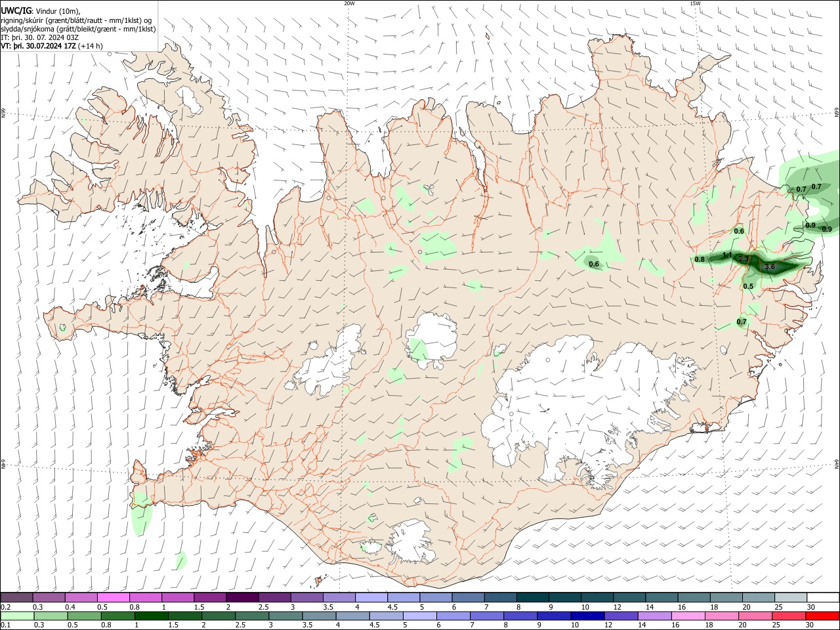840x630 pixels.
Task: Click the 0.8 label beside the rain band
Action: (x=700, y=259)
